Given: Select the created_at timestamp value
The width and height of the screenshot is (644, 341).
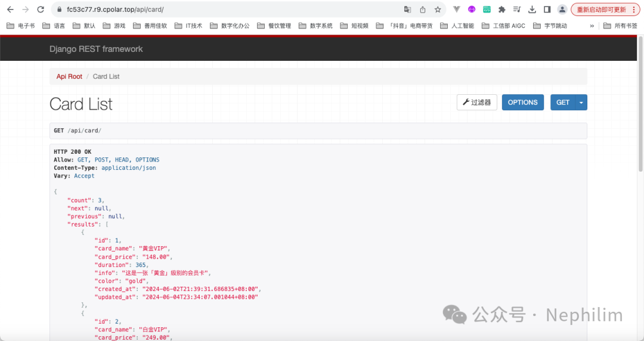Looking at the screenshot, I should pos(201,289).
